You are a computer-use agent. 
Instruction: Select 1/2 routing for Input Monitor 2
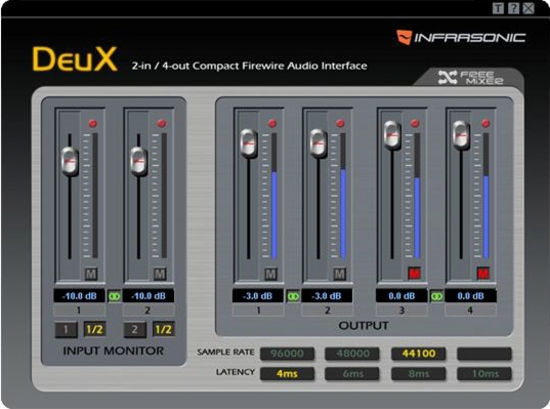(x=163, y=329)
